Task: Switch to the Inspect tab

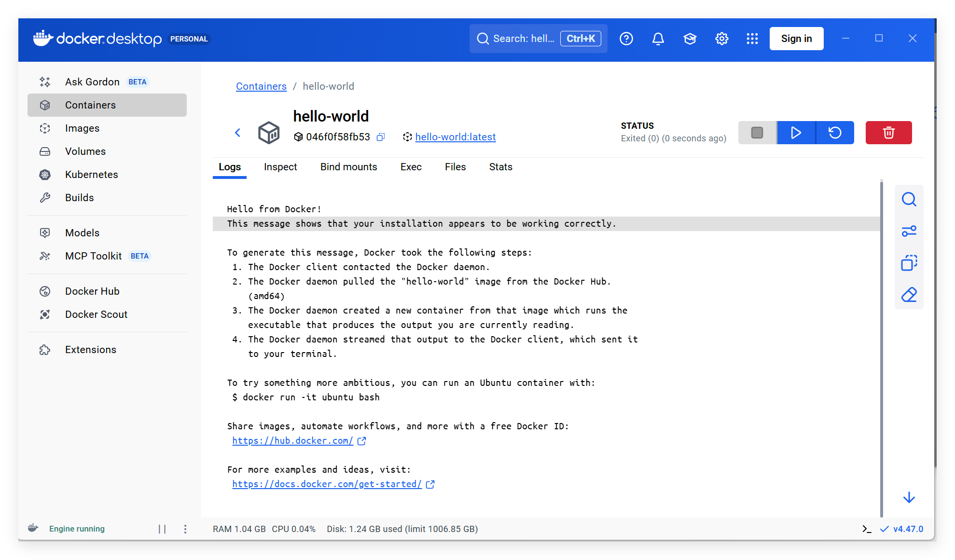Action: (x=280, y=167)
